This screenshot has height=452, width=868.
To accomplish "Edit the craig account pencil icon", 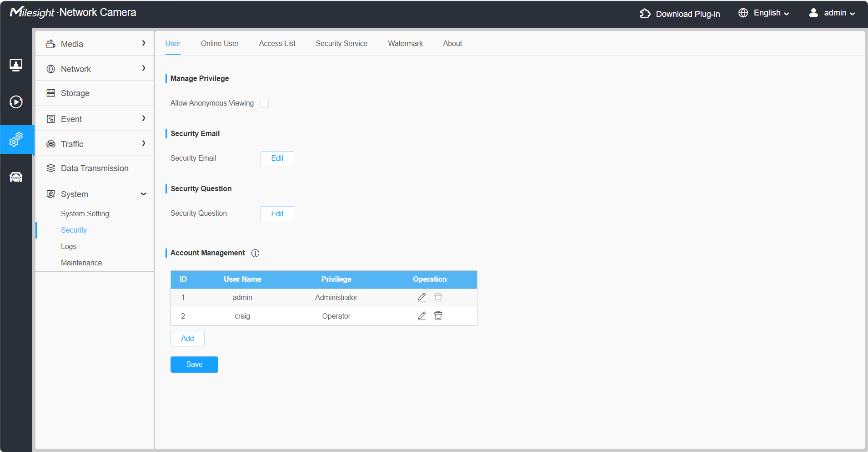I will (x=422, y=316).
